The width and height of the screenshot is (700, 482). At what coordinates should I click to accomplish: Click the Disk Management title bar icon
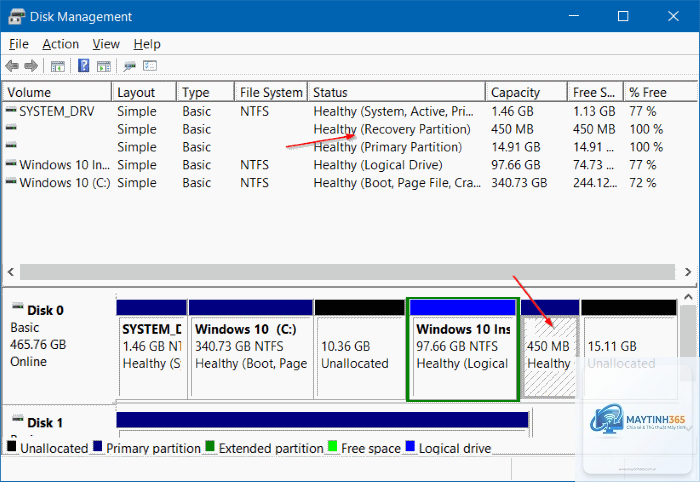tap(17, 17)
